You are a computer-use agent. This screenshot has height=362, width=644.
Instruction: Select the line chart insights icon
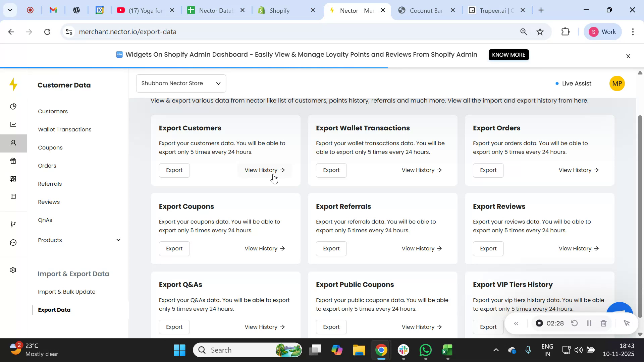pos(13,124)
